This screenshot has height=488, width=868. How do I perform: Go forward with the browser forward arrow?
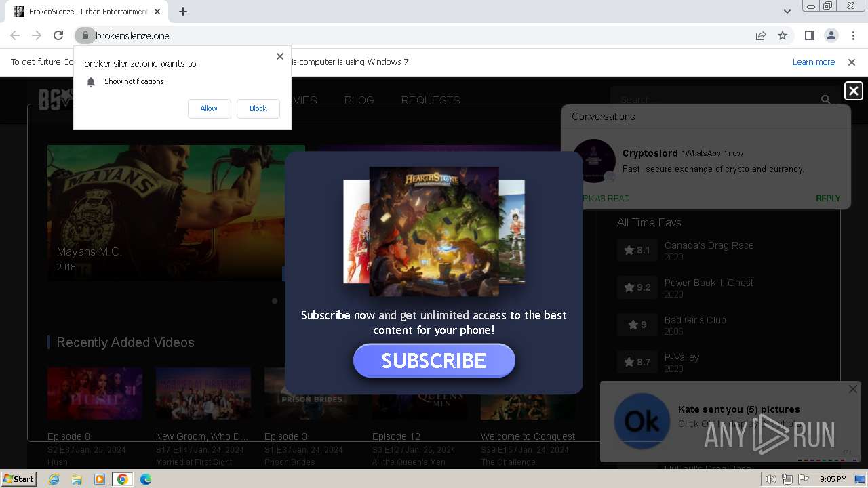(x=37, y=35)
